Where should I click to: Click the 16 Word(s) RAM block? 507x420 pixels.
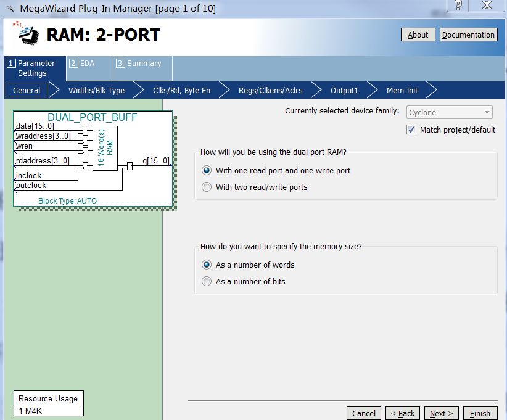pyautogui.click(x=105, y=148)
